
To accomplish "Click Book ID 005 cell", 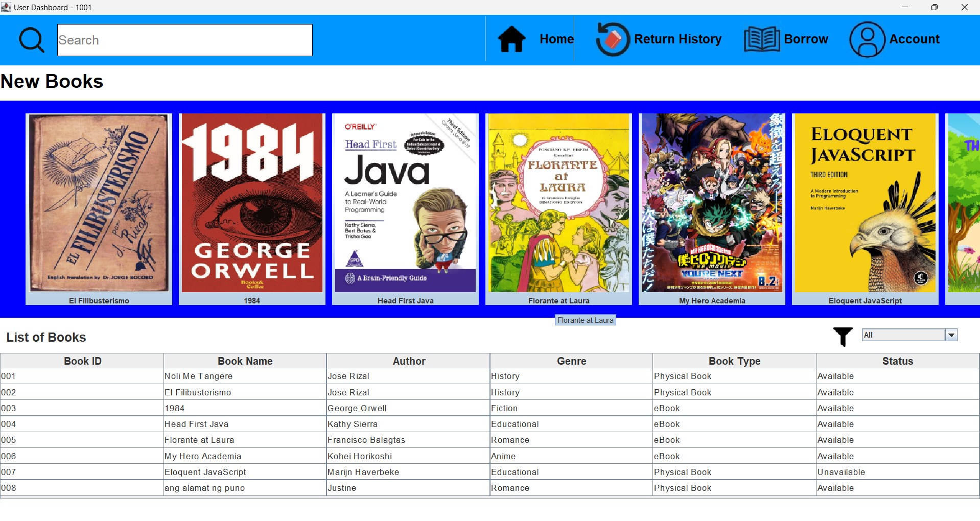I will (82, 440).
